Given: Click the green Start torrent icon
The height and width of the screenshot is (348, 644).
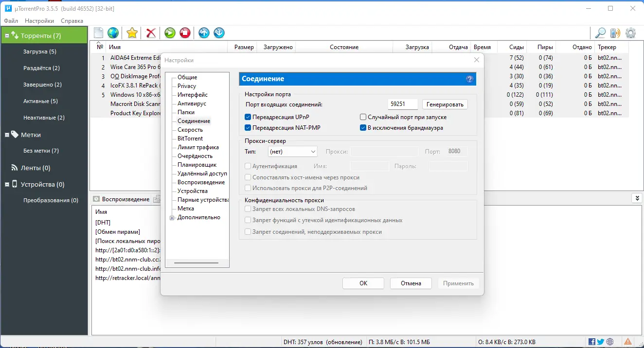Looking at the screenshot, I should point(170,33).
